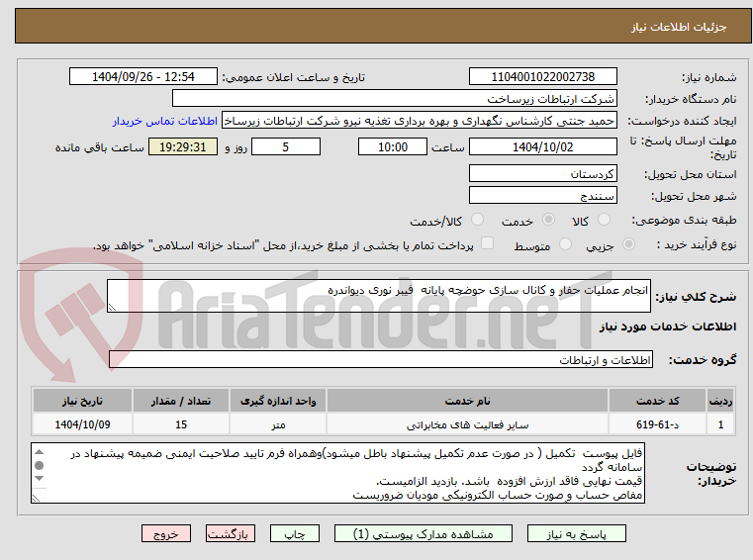Click the deadline time field 10:00
The image size is (753, 560).
(393, 147)
